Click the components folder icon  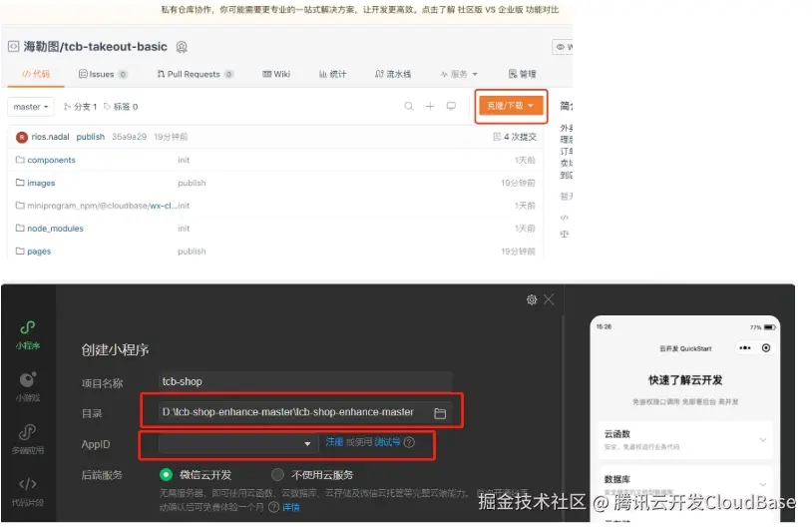coord(20,160)
